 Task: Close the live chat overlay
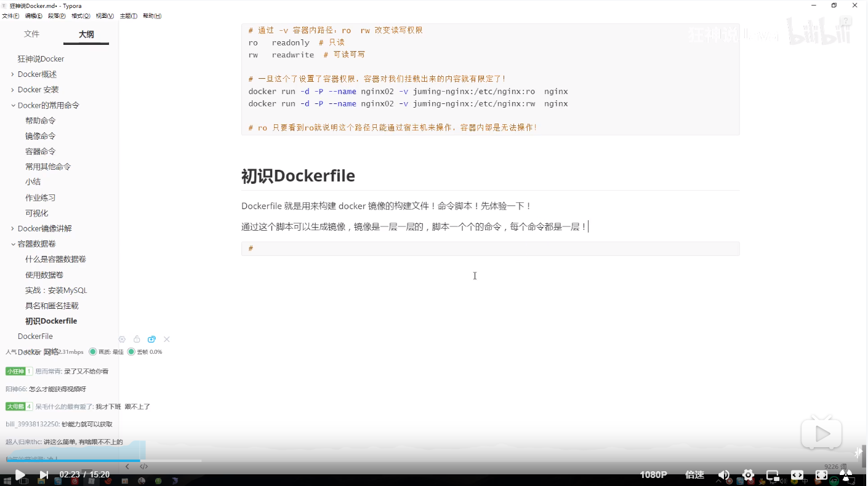click(x=167, y=339)
